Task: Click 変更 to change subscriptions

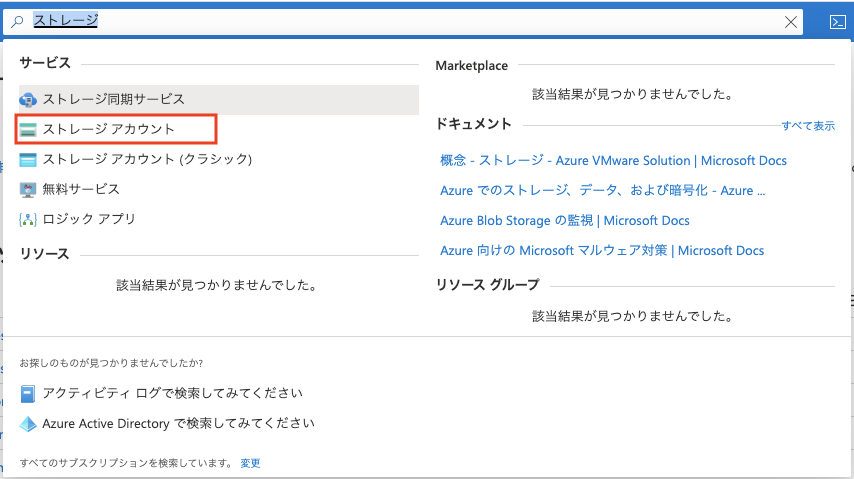Action: 251,463
